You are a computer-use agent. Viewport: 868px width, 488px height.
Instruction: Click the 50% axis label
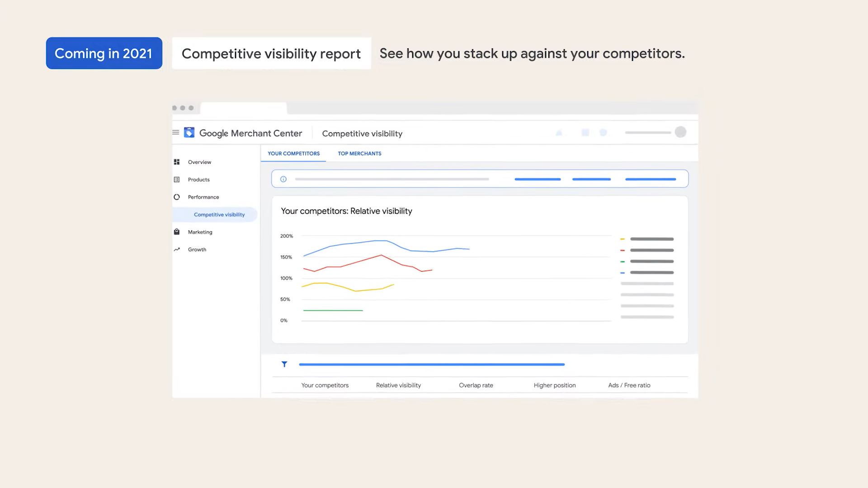(285, 299)
